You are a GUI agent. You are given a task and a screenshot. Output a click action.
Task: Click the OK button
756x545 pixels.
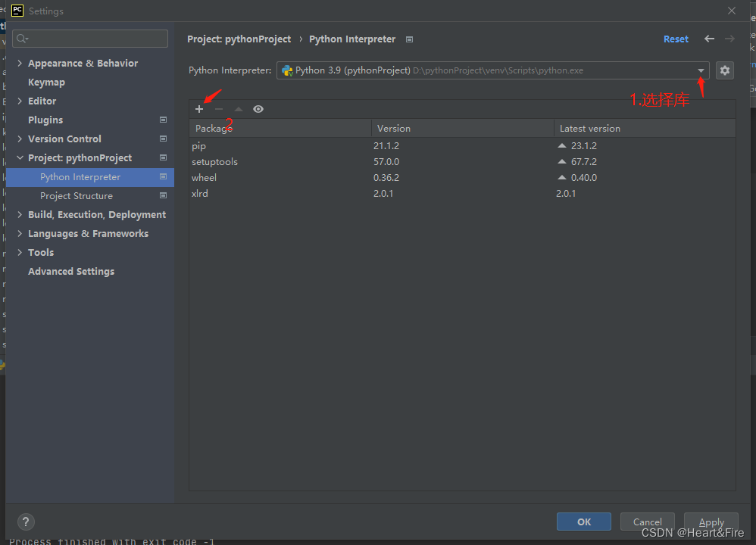pyautogui.click(x=584, y=522)
